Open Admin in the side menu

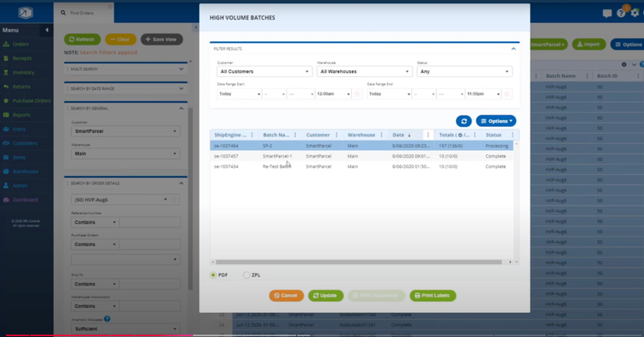pyautogui.click(x=20, y=186)
